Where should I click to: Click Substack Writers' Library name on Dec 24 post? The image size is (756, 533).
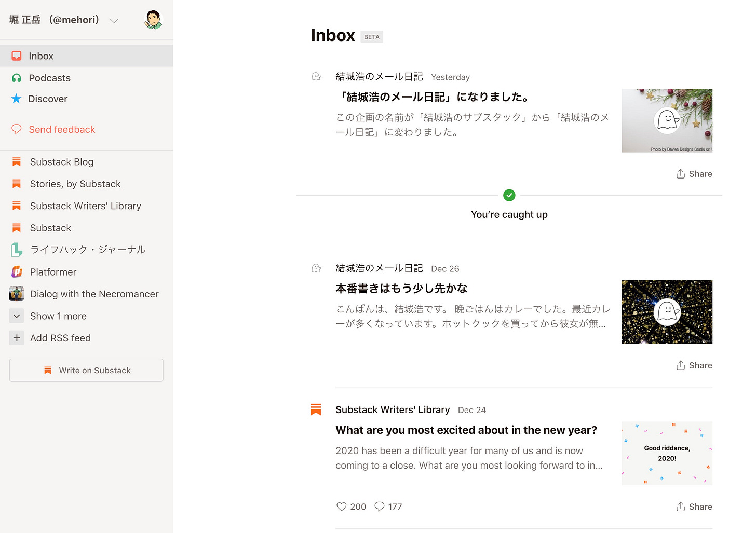pyautogui.click(x=393, y=409)
